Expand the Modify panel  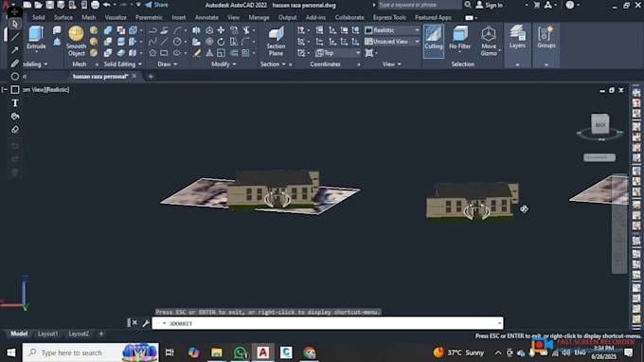pos(224,64)
